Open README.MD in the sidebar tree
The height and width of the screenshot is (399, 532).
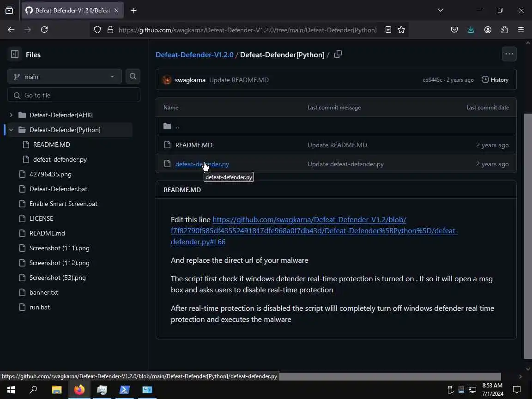pos(52,145)
